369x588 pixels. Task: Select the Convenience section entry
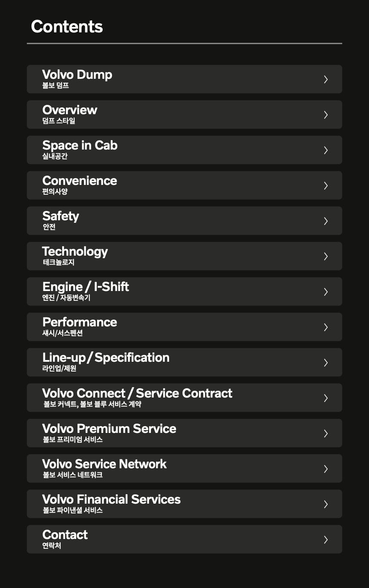click(x=80, y=181)
